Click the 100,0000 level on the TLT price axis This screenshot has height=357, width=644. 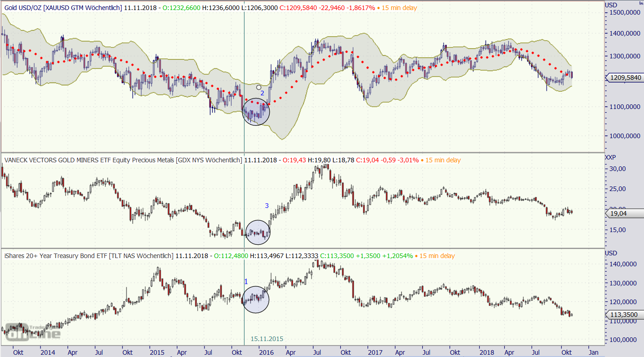[x=623, y=340]
